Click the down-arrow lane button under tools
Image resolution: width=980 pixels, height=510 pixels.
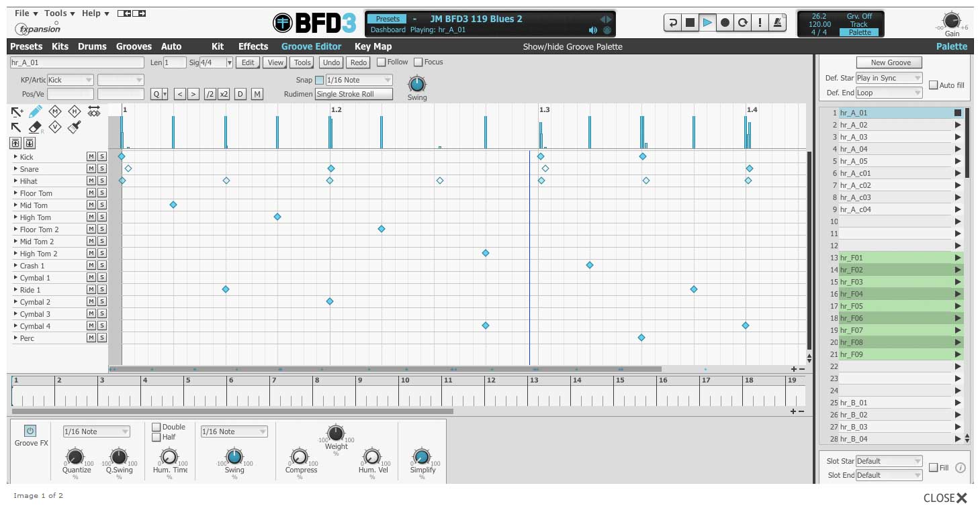pos(29,143)
